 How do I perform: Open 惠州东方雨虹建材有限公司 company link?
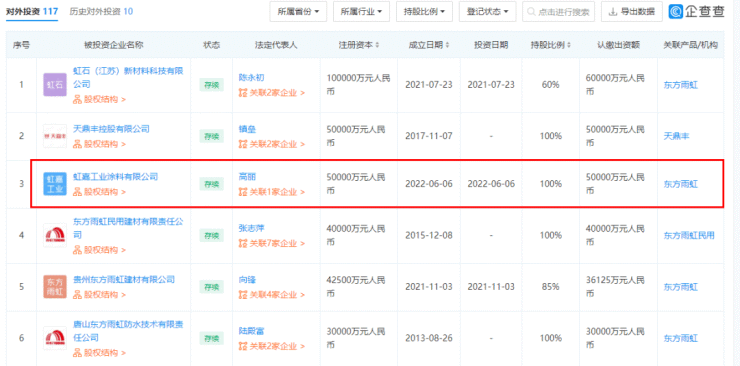(x=124, y=280)
